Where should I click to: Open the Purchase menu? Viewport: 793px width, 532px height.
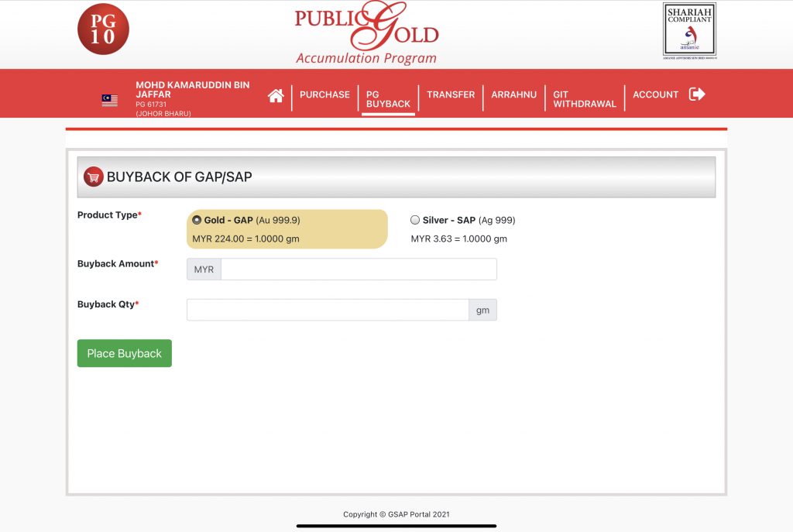pyautogui.click(x=324, y=94)
